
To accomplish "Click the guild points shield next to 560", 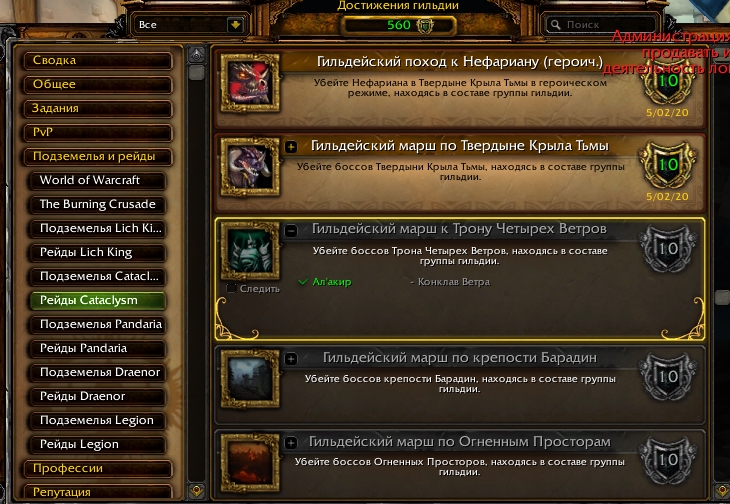I will tap(425, 25).
